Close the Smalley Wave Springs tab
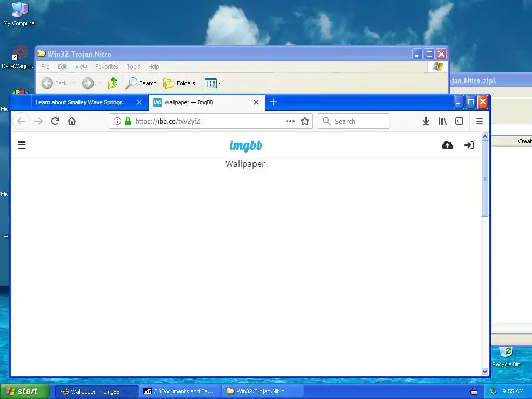 click(139, 102)
